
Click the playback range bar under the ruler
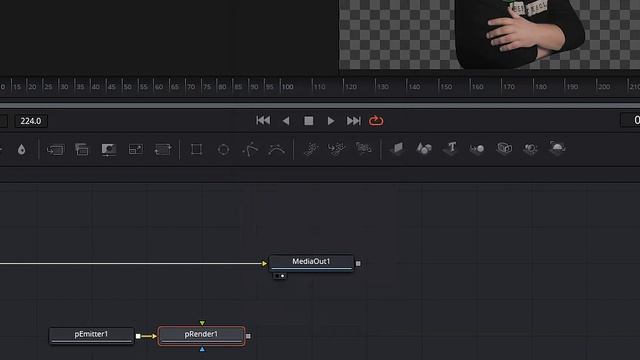click(320, 105)
